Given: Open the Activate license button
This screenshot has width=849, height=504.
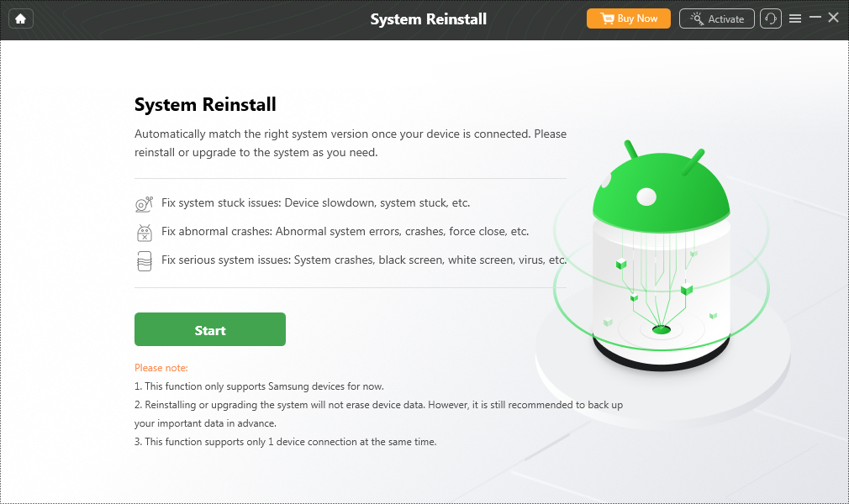Looking at the screenshot, I should pos(716,18).
